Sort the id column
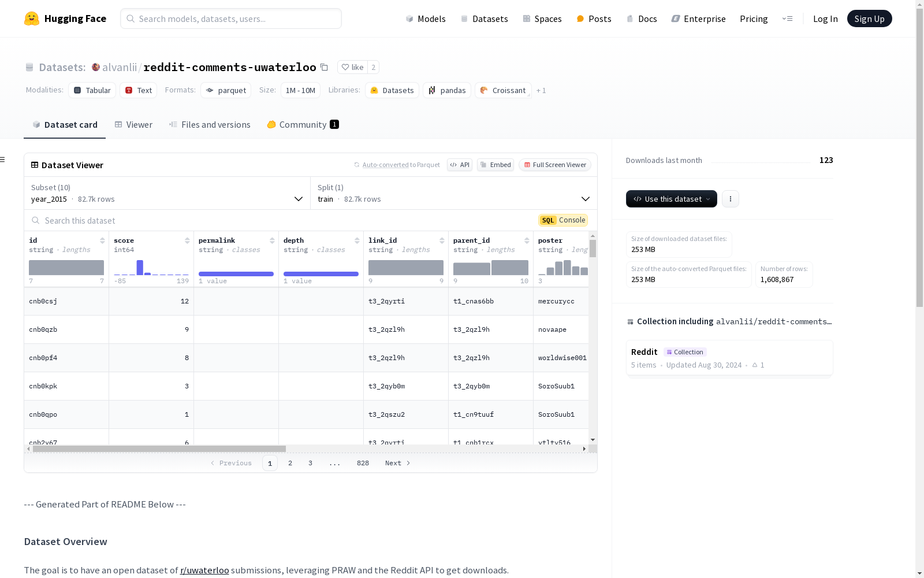 pyautogui.click(x=102, y=240)
